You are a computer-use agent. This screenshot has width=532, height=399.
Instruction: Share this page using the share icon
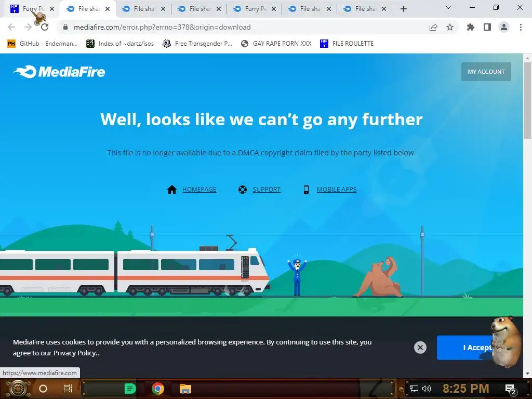pos(433,27)
